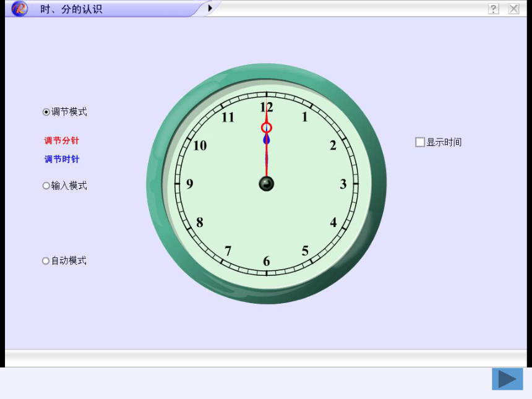Click the red 调节分针 label
This screenshot has width=532, height=399.
pyautogui.click(x=62, y=140)
